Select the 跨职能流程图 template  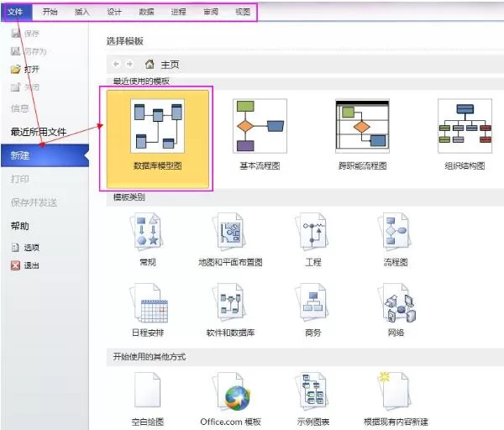[362, 134]
